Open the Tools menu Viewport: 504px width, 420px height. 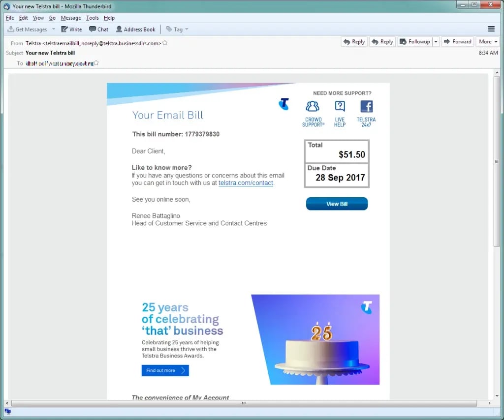click(92, 18)
